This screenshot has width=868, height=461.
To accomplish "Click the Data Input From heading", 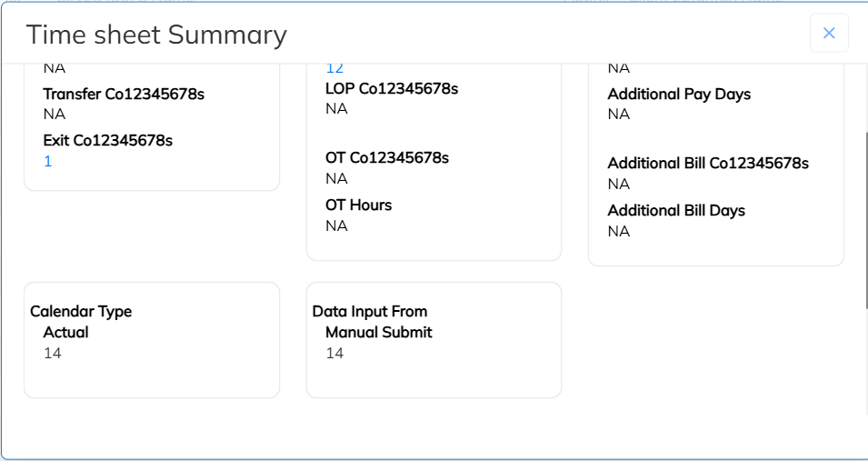I will [370, 311].
